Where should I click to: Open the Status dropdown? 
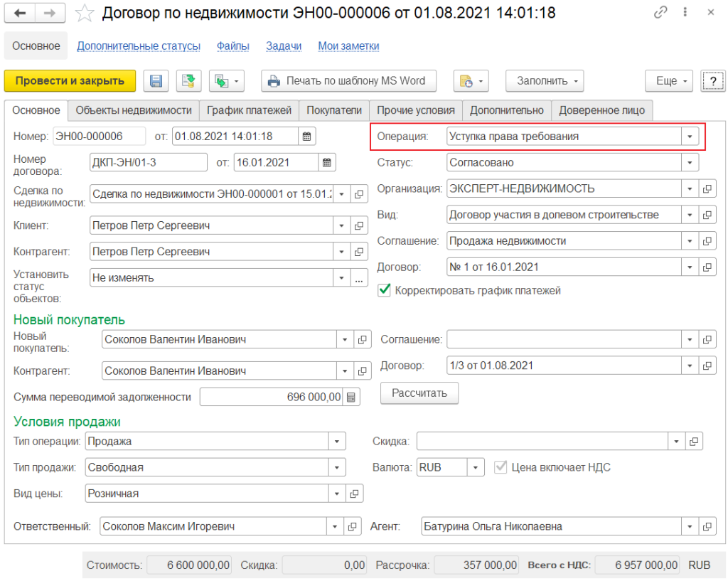(689, 162)
